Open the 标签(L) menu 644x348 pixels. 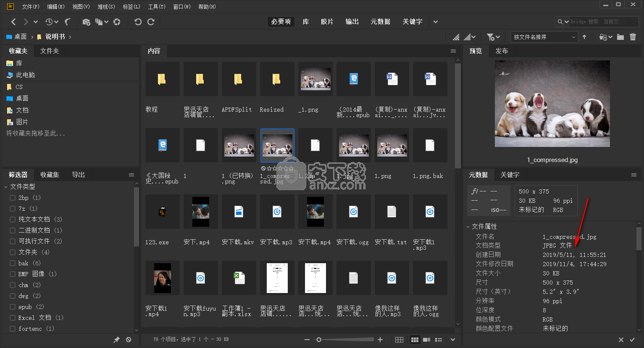(x=131, y=7)
